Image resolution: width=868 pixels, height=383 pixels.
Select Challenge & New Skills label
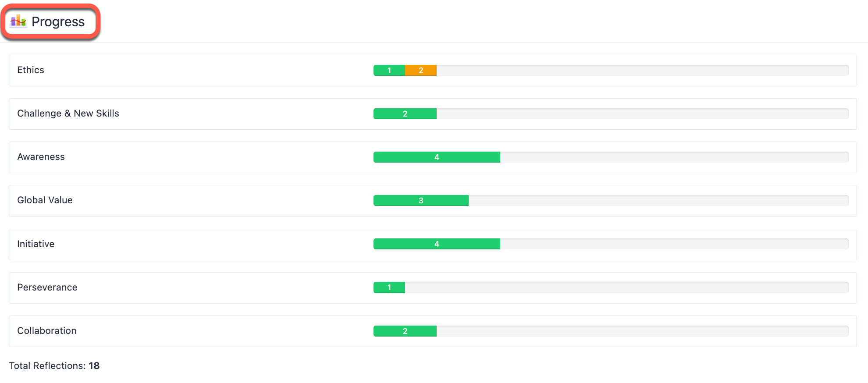click(68, 113)
